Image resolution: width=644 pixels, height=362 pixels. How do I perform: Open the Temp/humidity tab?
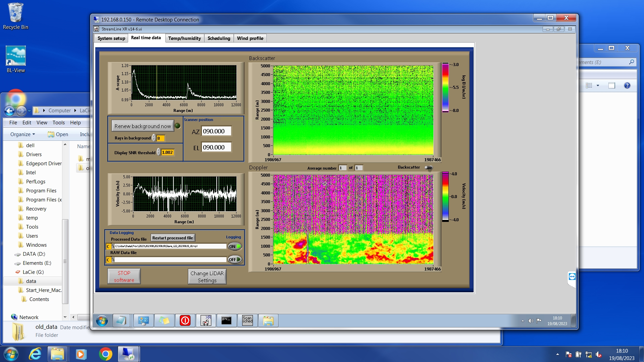click(184, 38)
